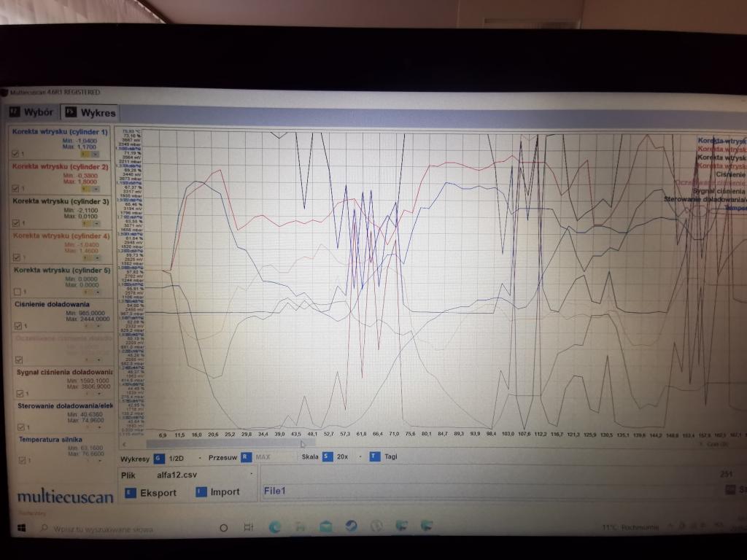Toggle Sygnal cisnienia doladowania checkbox
The height and width of the screenshot is (560, 747).
(20, 393)
